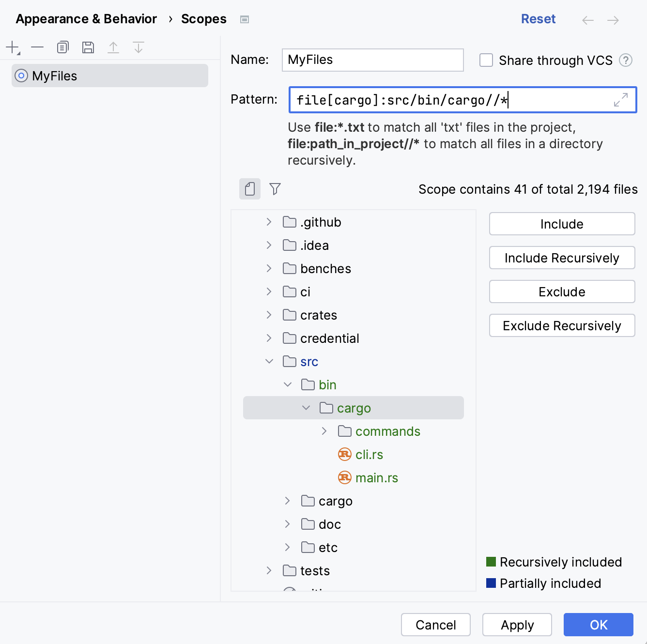Image resolution: width=647 pixels, height=644 pixels.
Task: Select the MyFiles scope radio indicator
Action: pos(21,76)
